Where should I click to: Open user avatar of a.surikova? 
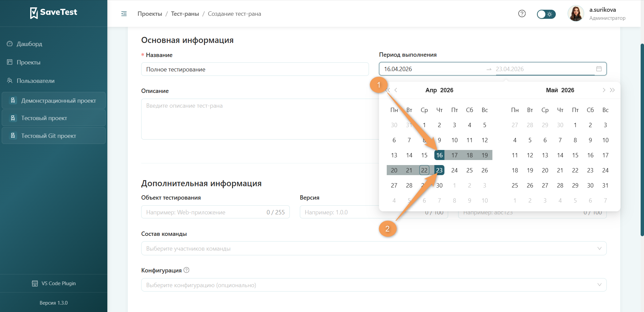(x=576, y=14)
